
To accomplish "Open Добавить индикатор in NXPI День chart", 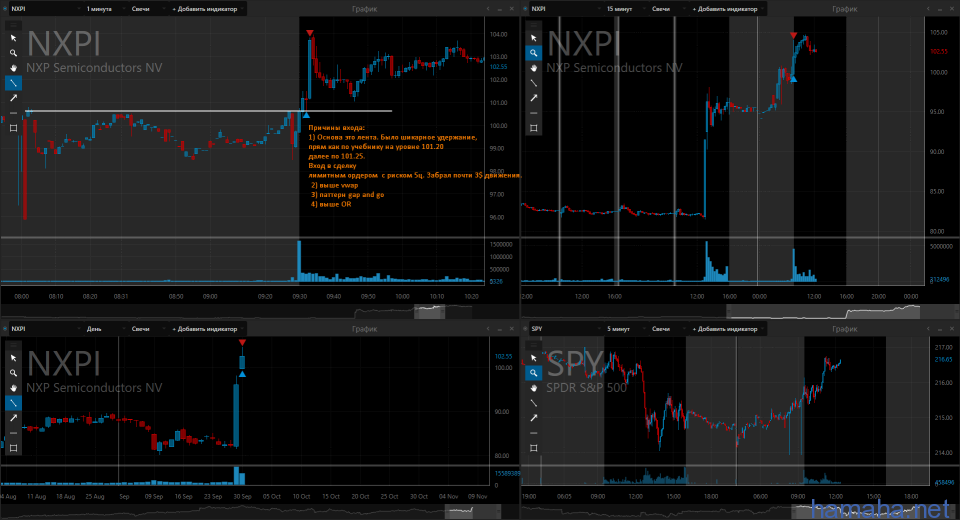I will (207, 329).
